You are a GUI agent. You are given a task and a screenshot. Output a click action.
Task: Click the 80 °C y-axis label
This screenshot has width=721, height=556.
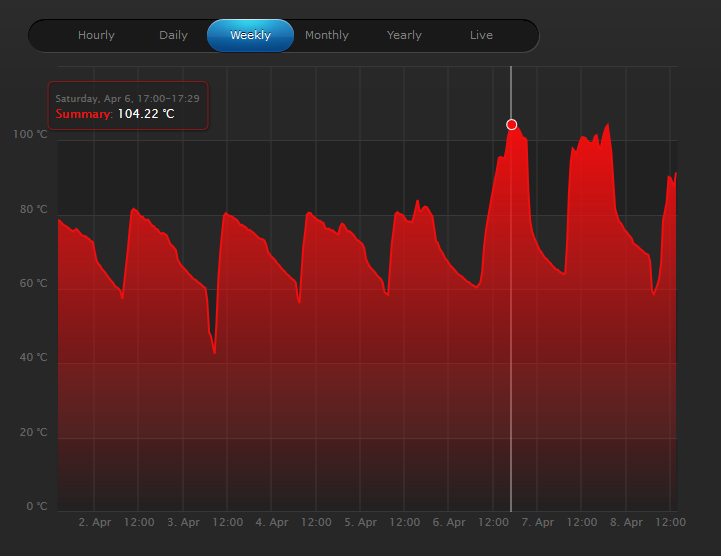click(x=32, y=210)
